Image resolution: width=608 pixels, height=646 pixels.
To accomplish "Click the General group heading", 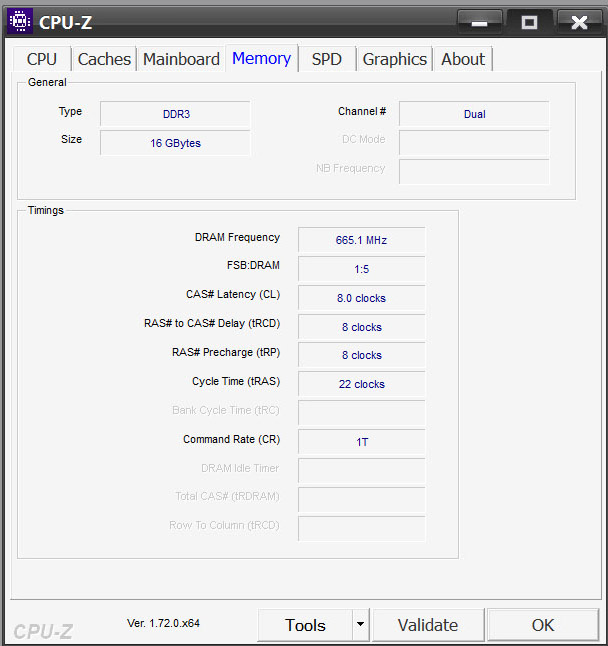I will (47, 82).
